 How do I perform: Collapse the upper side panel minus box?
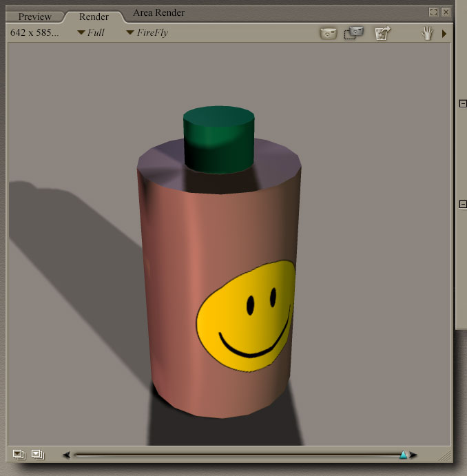coord(463,103)
